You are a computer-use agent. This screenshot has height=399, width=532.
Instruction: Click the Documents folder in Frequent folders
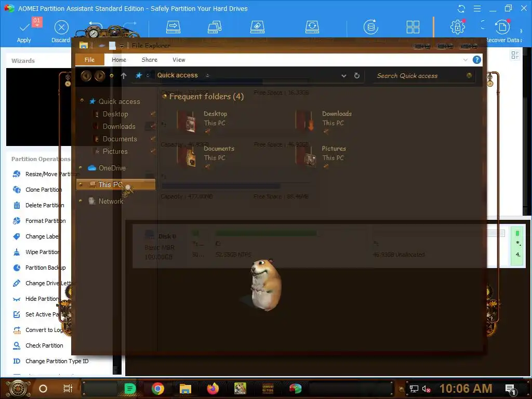pyautogui.click(x=205, y=156)
